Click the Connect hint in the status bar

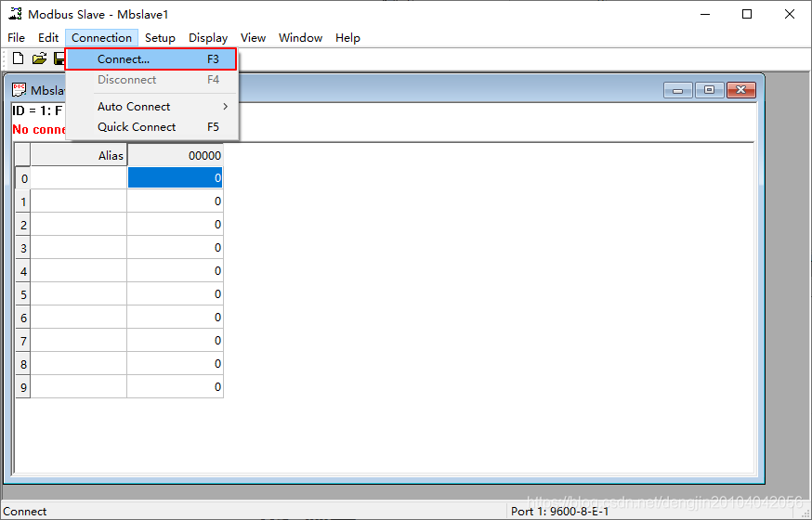24,512
